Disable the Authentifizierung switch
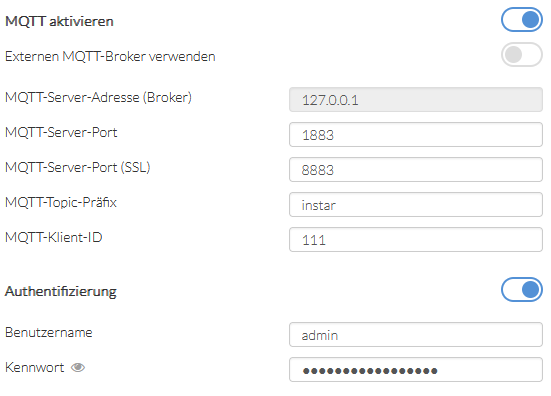The height and width of the screenshot is (396, 551). [522, 290]
